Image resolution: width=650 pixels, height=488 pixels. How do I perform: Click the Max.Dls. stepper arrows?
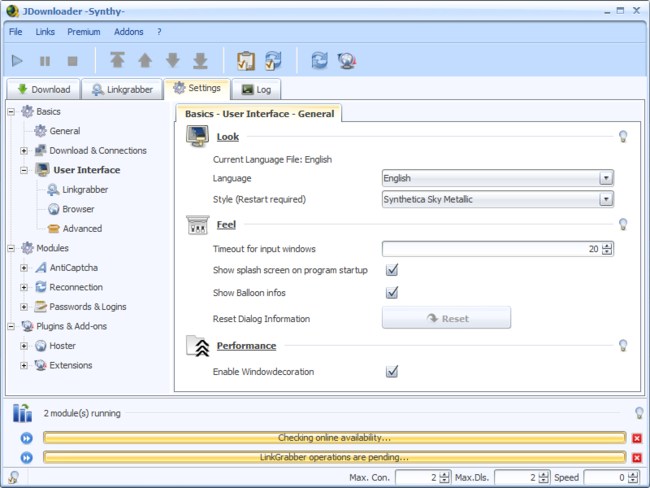tap(543, 478)
